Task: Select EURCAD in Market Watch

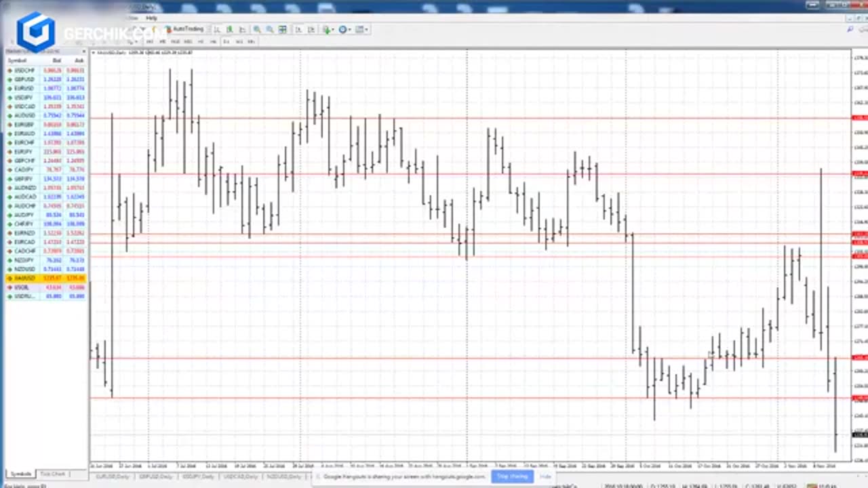Action: 45,242
